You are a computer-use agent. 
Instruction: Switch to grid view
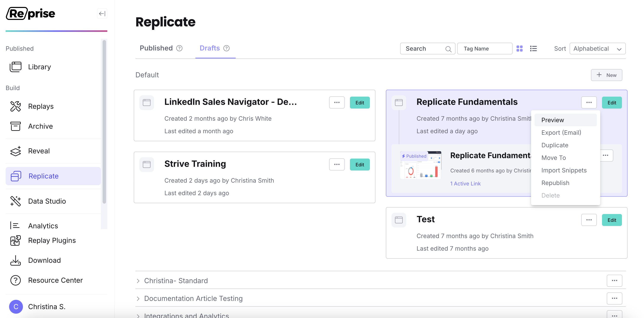tap(520, 49)
